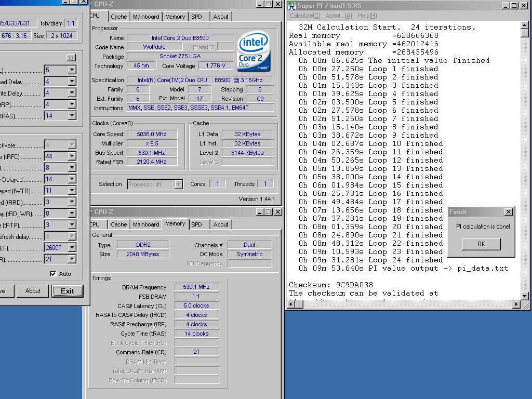The width and height of the screenshot is (532, 399).
Task: Open the refresh dropdown showing 2600T
Action: pyautogui.click(x=72, y=248)
